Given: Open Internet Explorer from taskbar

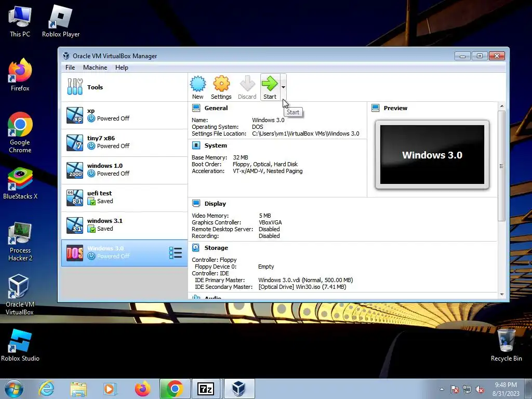Looking at the screenshot, I should [x=46, y=389].
